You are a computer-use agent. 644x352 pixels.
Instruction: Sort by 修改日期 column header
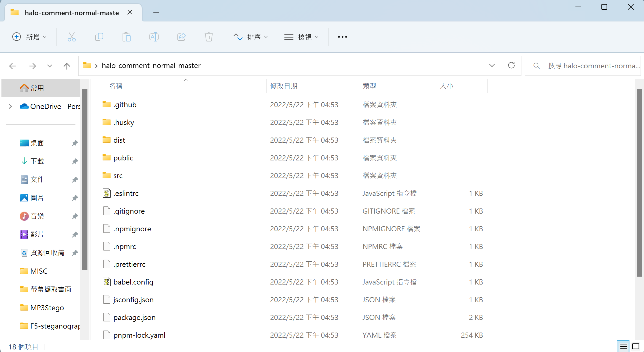tap(284, 86)
